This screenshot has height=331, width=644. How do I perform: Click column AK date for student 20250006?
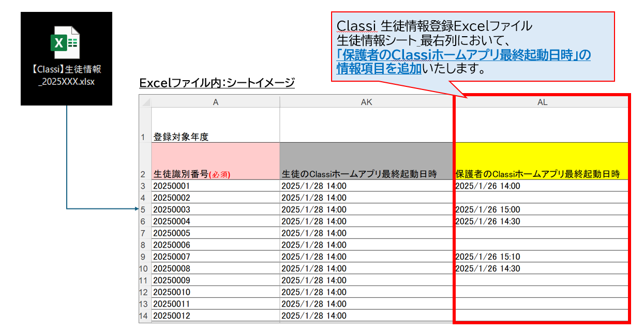click(366, 245)
